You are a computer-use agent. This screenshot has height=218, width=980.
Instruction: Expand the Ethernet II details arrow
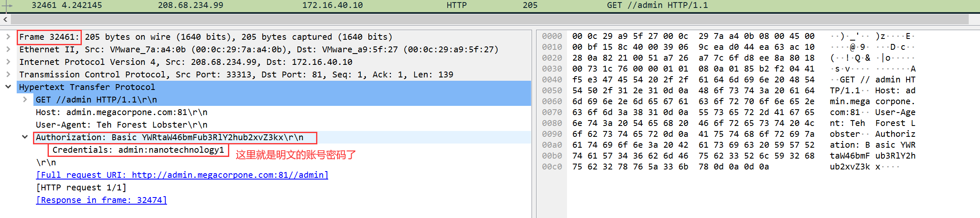(8, 49)
